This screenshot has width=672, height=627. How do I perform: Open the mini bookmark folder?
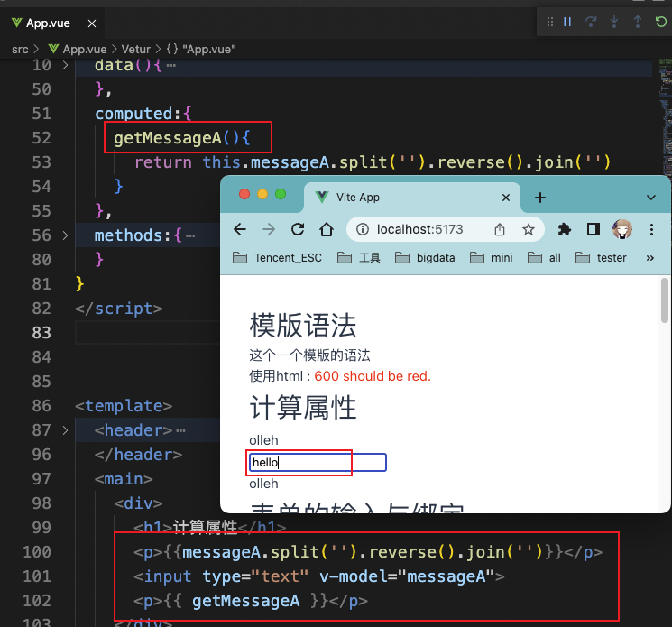(491, 258)
